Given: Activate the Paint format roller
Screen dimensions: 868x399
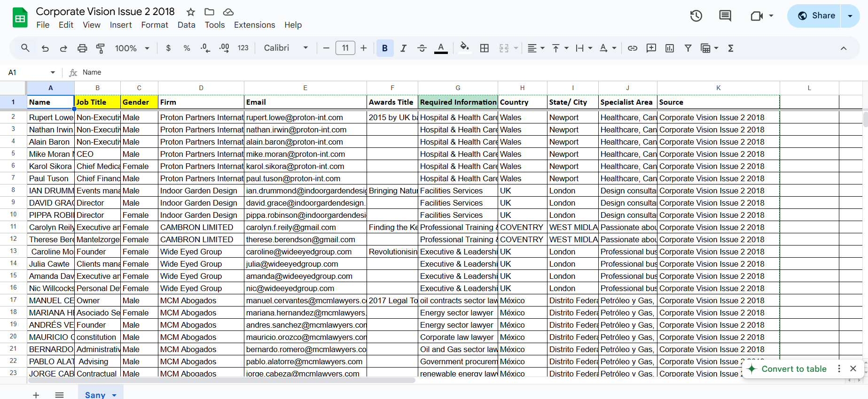Looking at the screenshot, I should tap(101, 48).
